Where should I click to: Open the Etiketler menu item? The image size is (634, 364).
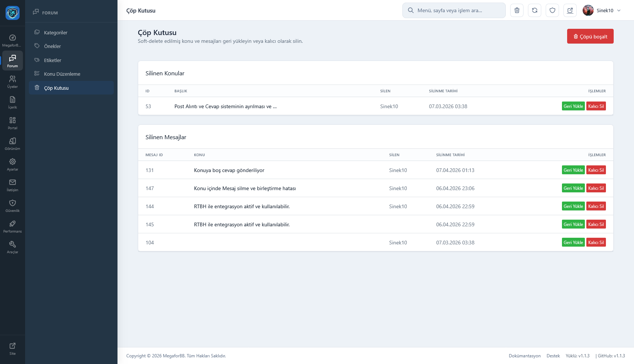coord(52,60)
